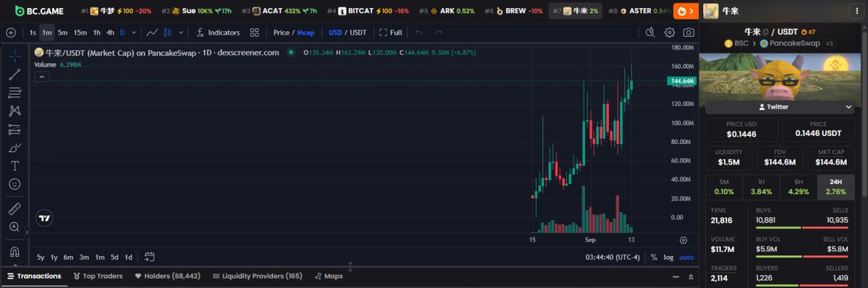This screenshot has width=868, height=288.
Task: Switch chart to line style
Action: click(x=152, y=33)
